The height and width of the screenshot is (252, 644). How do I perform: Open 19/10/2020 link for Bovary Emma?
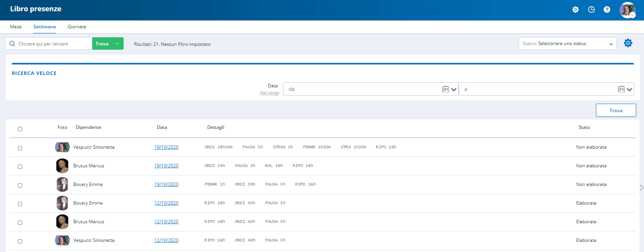pos(166,184)
